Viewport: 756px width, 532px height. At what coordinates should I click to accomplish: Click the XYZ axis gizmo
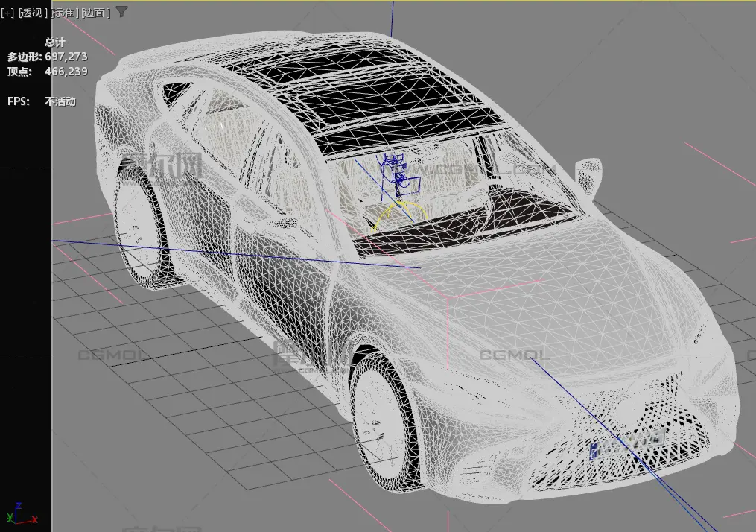point(19,514)
